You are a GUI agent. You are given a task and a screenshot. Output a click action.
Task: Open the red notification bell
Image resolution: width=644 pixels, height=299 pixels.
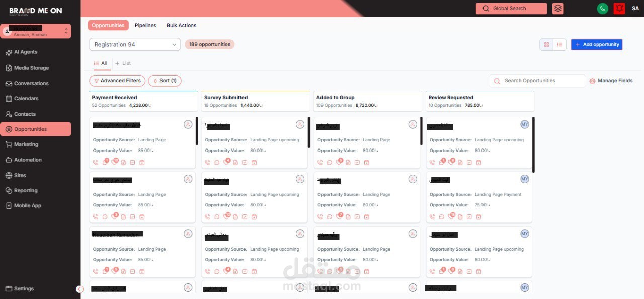619,9
